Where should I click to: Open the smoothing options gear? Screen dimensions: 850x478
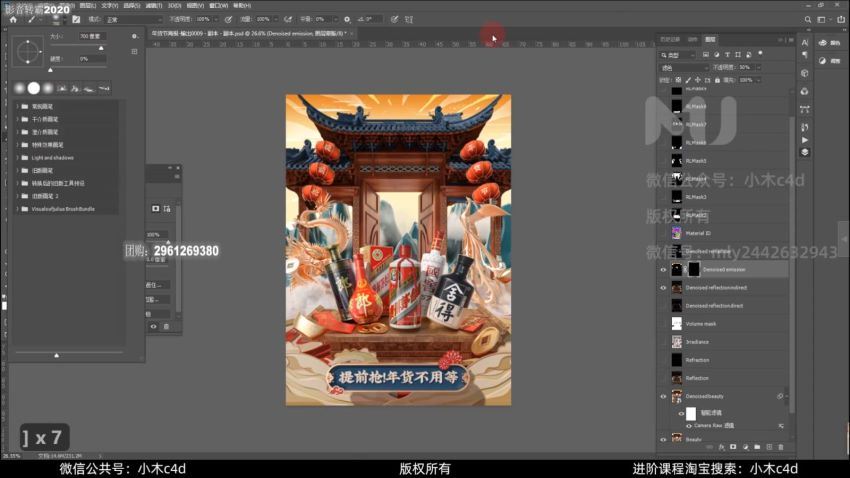[x=347, y=20]
